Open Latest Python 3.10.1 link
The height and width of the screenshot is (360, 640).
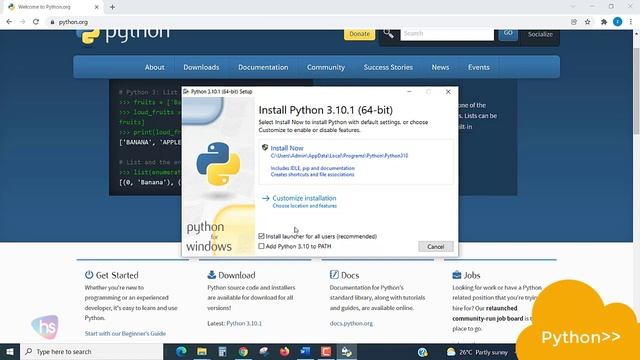(x=244, y=323)
